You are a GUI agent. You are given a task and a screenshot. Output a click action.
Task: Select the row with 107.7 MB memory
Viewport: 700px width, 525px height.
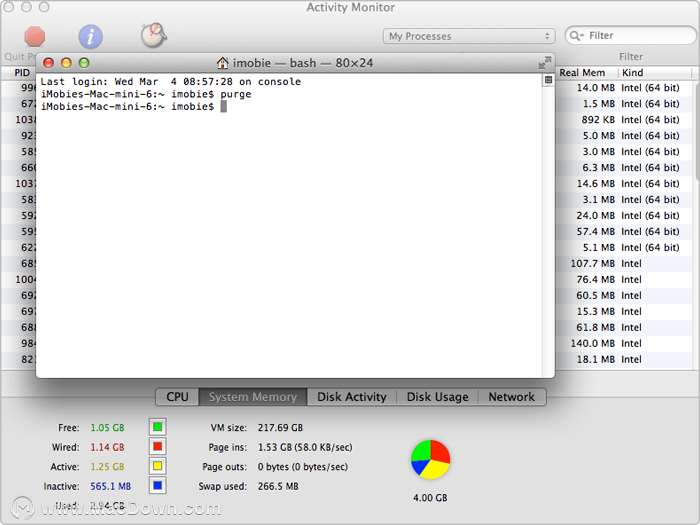coord(625,264)
